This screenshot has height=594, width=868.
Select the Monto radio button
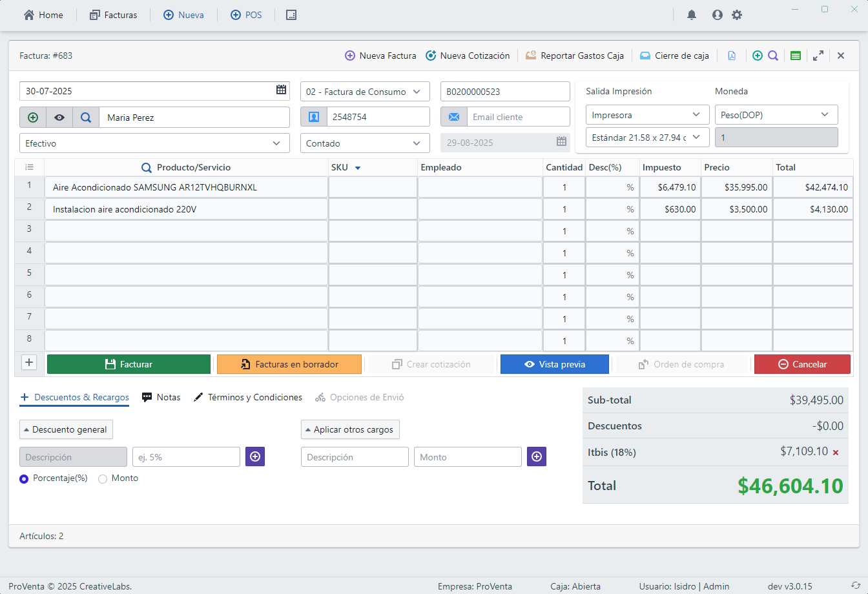[x=102, y=478]
